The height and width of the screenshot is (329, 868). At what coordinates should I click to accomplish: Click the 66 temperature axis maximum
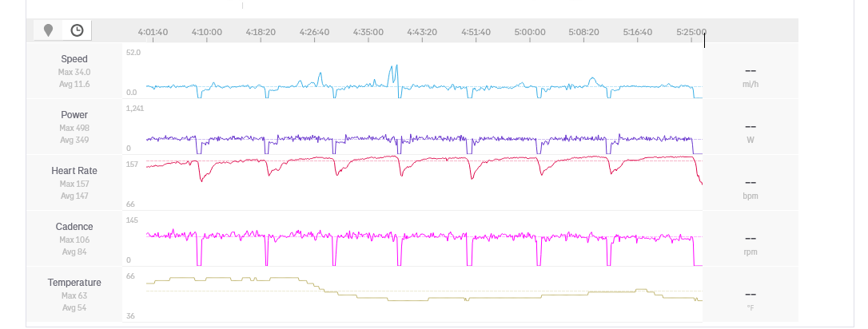coord(130,276)
